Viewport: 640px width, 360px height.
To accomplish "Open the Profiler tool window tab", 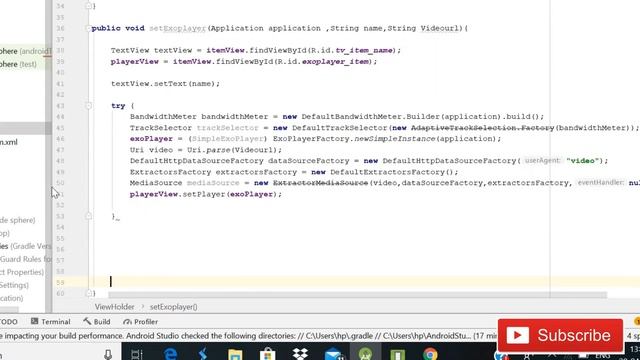I will click(x=140, y=322).
